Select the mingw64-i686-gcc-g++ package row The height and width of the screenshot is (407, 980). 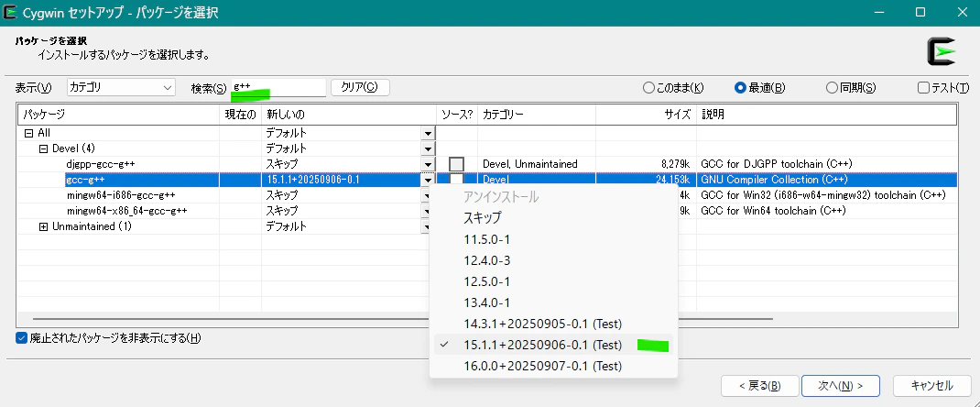click(x=121, y=195)
